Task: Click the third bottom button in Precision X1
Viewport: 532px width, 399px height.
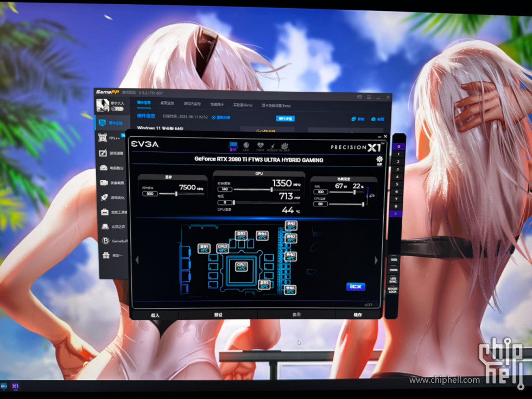Action: [296, 315]
